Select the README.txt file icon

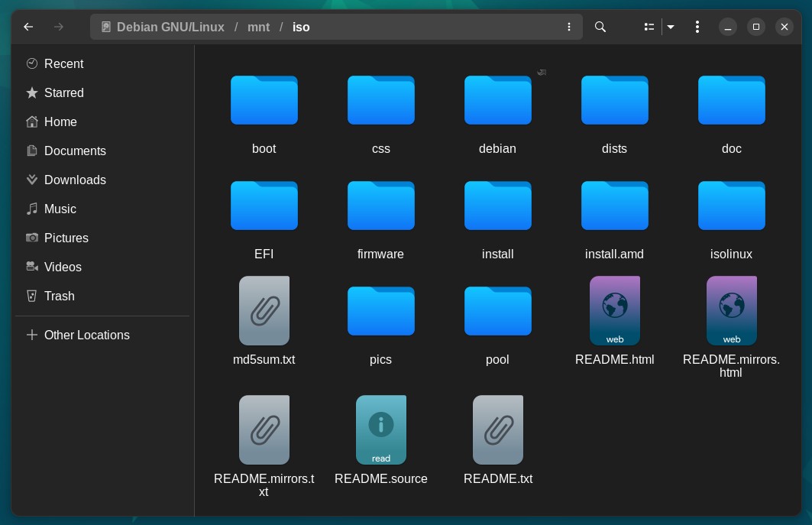coord(497,429)
